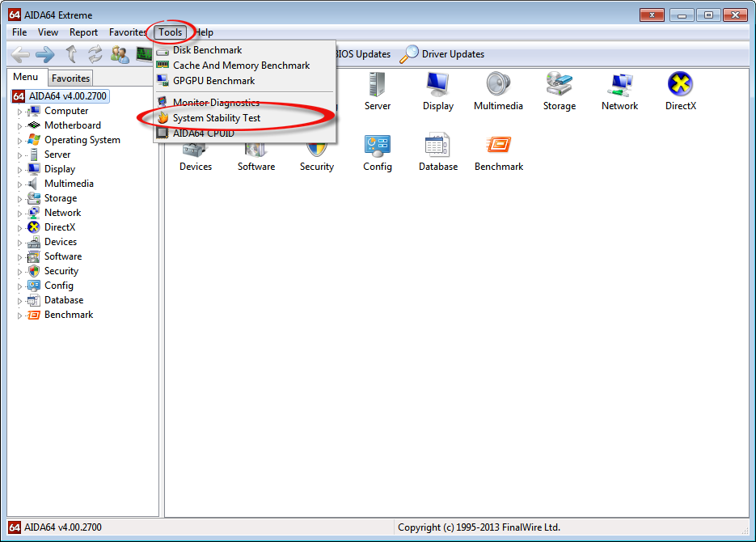Click the Database icon in tree

point(34,300)
